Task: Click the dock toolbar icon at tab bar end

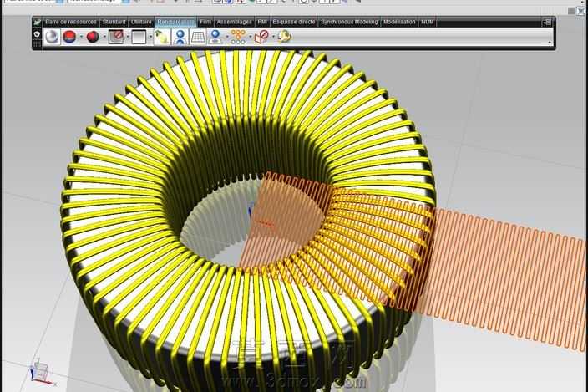Action: 547,22
